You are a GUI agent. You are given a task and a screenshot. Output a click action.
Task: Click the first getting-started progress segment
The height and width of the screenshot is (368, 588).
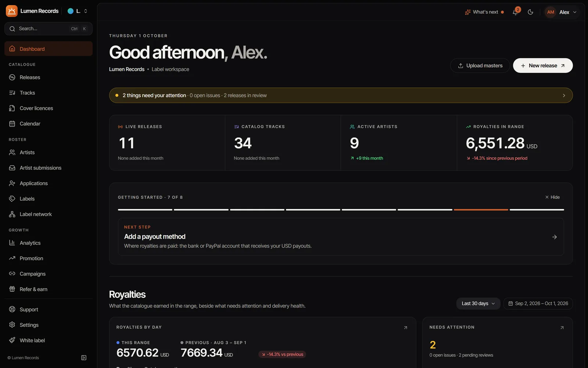(145, 210)
